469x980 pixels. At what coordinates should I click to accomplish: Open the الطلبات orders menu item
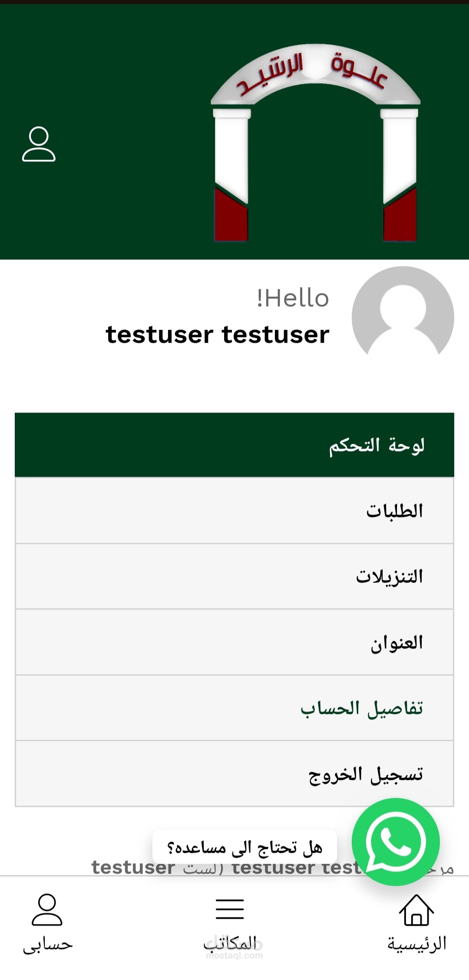234,511
